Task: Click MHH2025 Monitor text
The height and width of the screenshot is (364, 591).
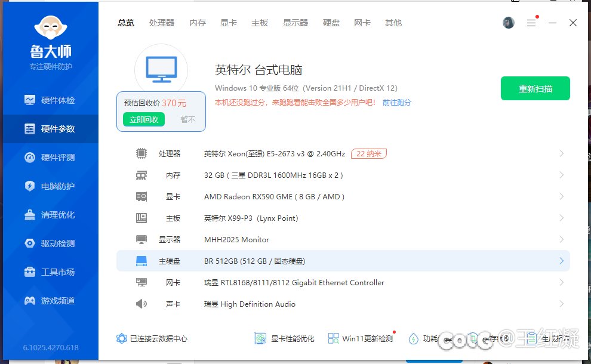Action: (x=236, y=240)
